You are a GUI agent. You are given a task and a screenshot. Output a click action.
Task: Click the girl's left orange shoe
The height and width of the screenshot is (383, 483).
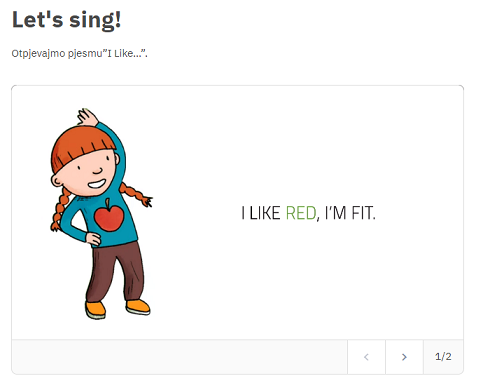96,310
